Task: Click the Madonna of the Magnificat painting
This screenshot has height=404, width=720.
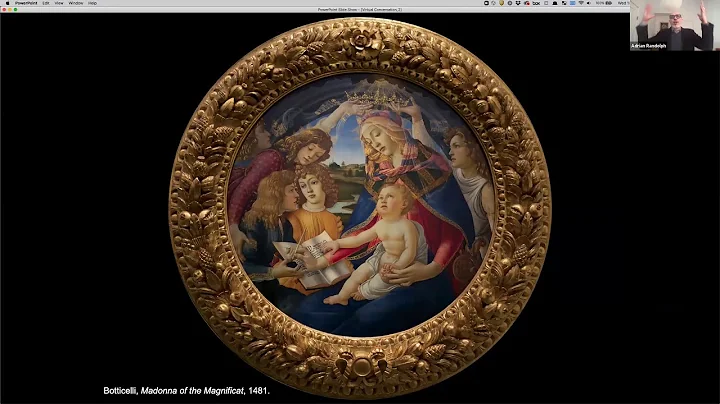Action: click(x=360, y=208)
